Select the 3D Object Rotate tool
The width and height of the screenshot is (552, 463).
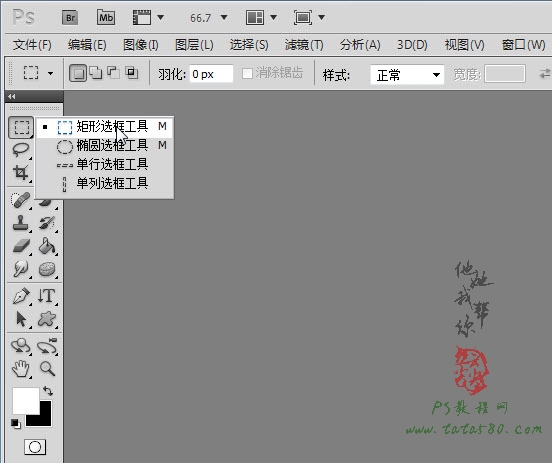(20, 346)
